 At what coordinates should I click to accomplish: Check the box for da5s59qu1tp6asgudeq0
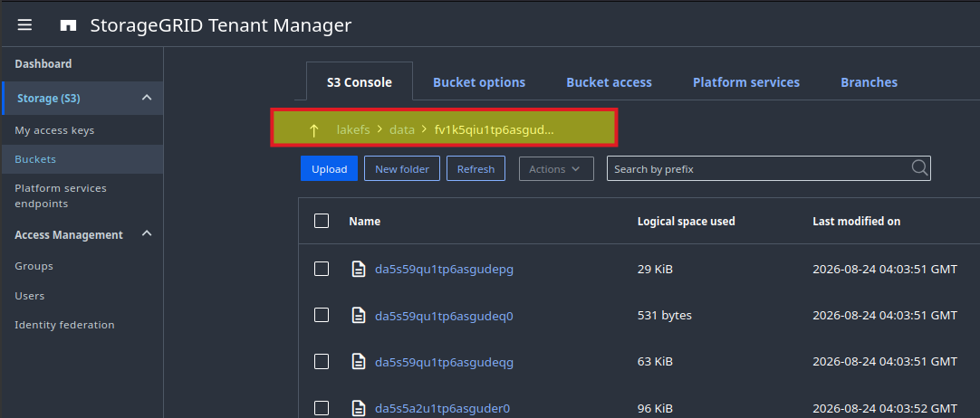click(x=322, y=315)
